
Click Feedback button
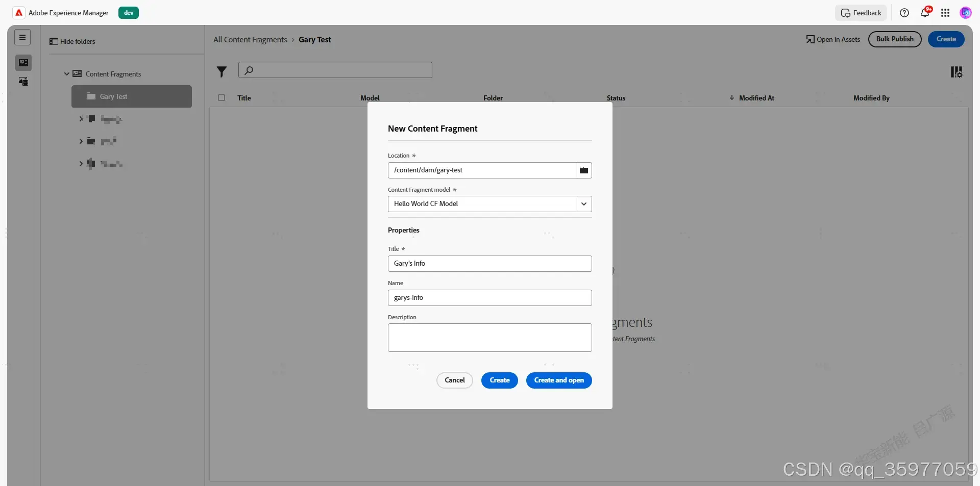point(861,13)
